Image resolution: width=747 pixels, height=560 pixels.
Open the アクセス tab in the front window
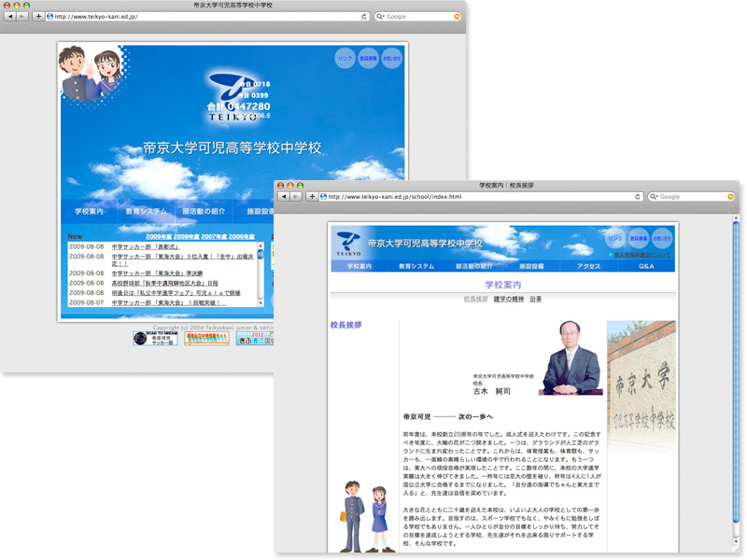[x=588, y=266]
